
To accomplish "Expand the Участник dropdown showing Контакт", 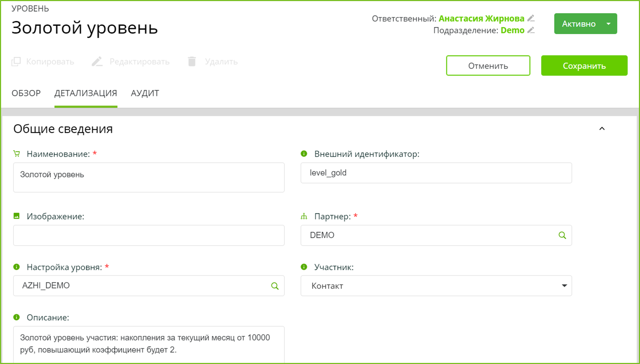I will click(x=564, y=286).
